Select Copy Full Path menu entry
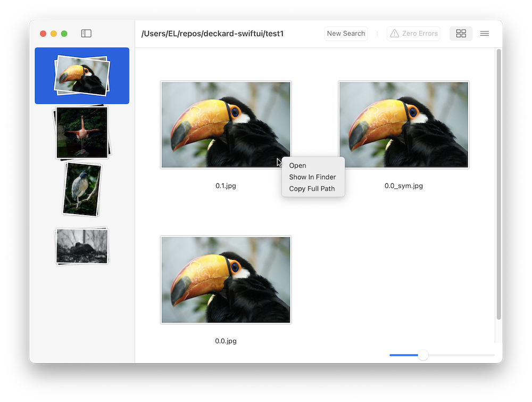This screenshot has width=532, height=402. point(312,188)
